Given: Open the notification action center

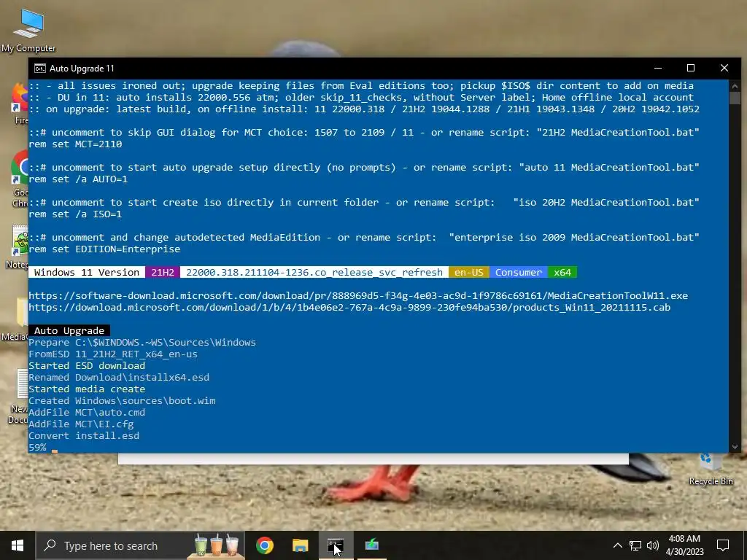Looking at the screenshot, I should point(723,545).
